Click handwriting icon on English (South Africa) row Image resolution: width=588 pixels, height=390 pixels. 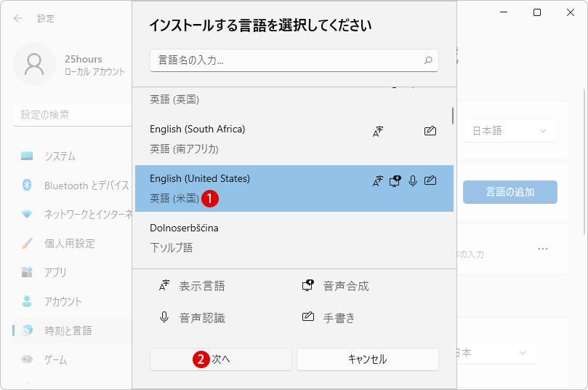(x=430, y=131)
